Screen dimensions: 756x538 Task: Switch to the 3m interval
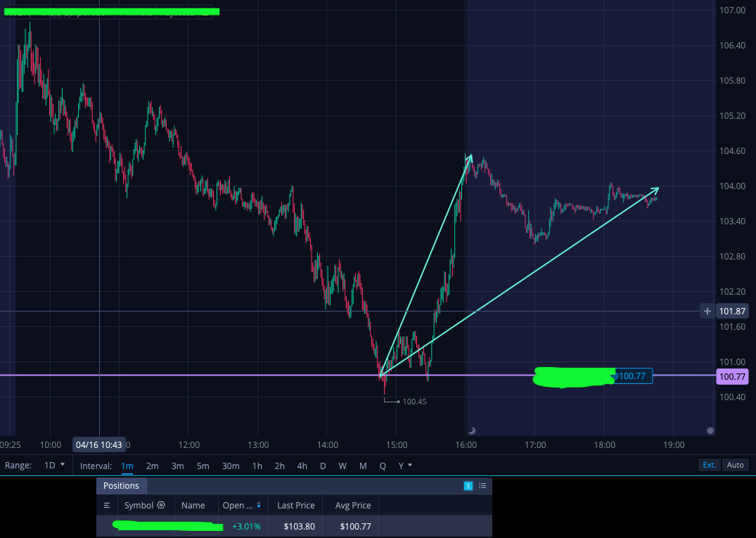coord(177,466)
